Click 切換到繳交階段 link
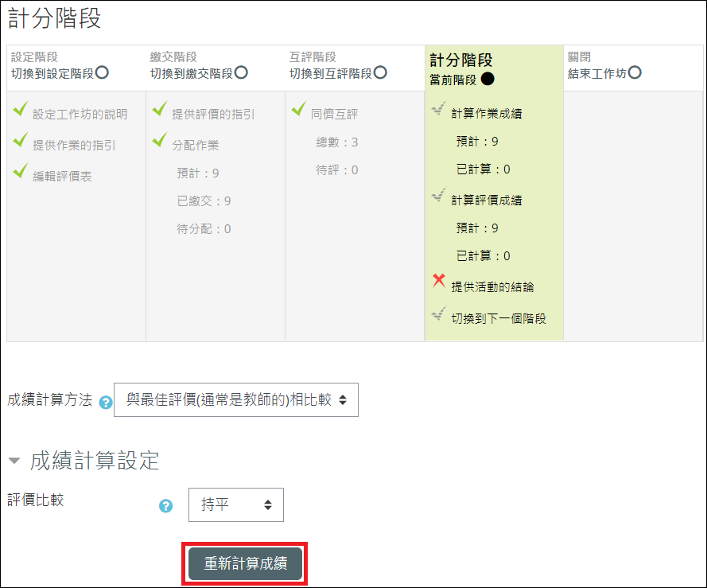 pyautogui.click(x=192, y=73)
